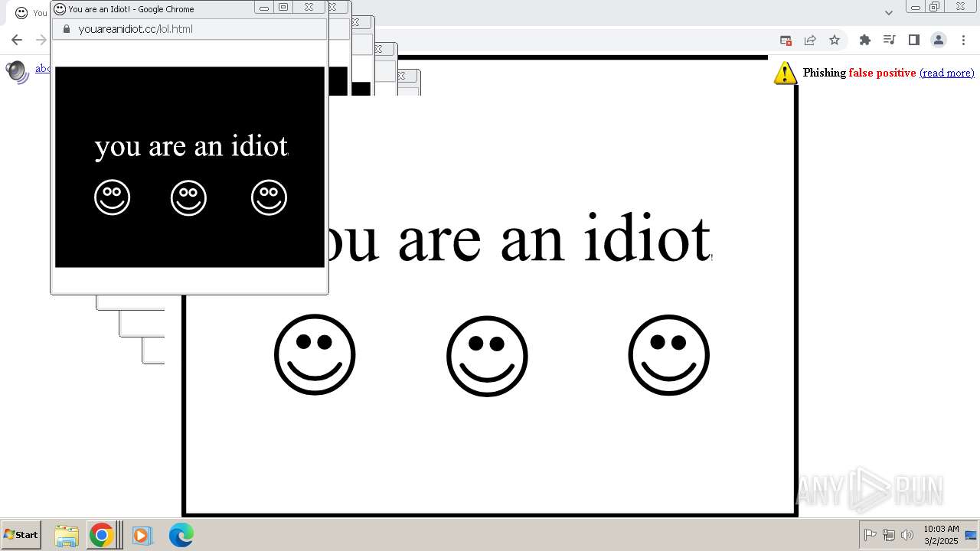The width and height of the screenshot is (980, 551).
Task: Open the 'read more' link
Action: (x=947, y=73)
